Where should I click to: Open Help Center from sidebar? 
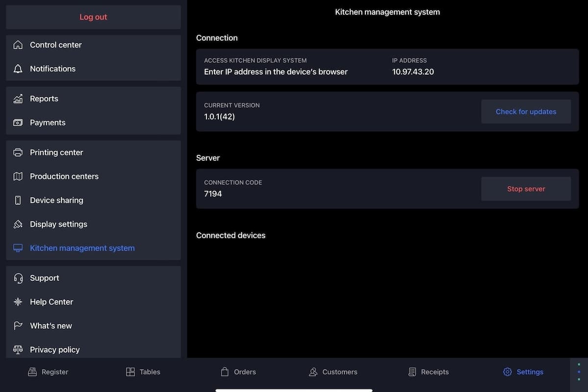51,302
